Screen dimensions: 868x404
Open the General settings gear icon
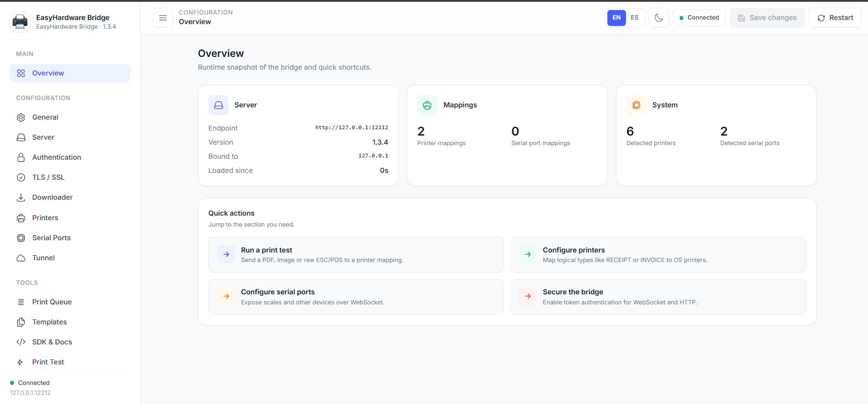(x=21, y=117)
